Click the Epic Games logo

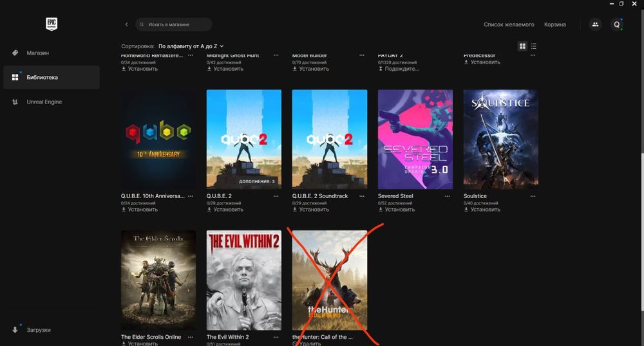52,24
